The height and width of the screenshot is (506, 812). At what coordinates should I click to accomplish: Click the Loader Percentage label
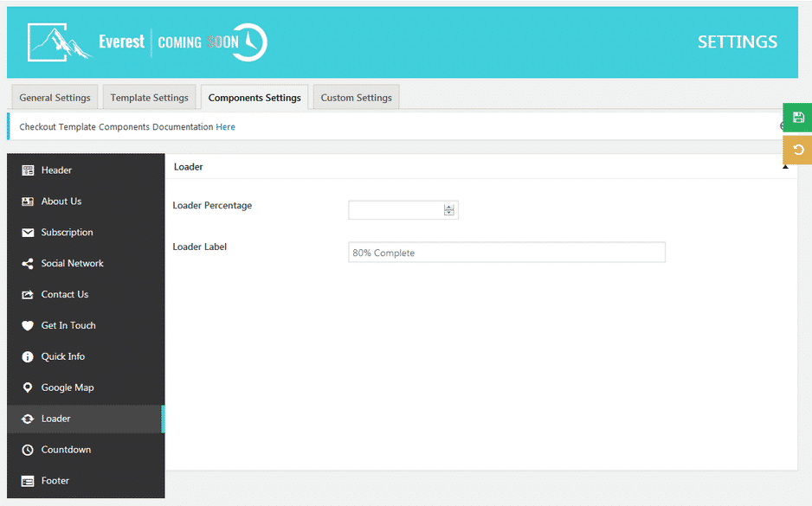pos(212,205)
